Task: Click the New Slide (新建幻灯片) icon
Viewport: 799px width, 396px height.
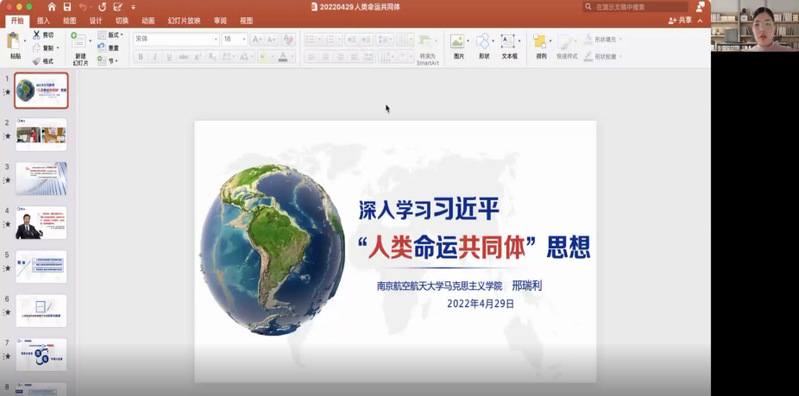Action: (x=78, y=41)
